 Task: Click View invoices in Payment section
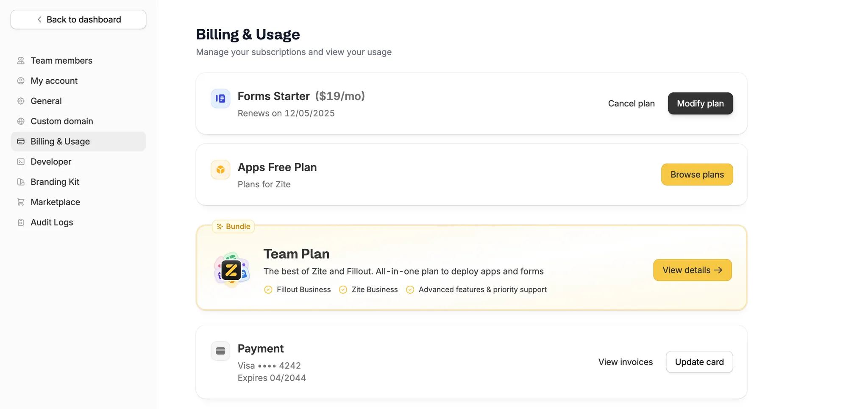pos(626,362)
